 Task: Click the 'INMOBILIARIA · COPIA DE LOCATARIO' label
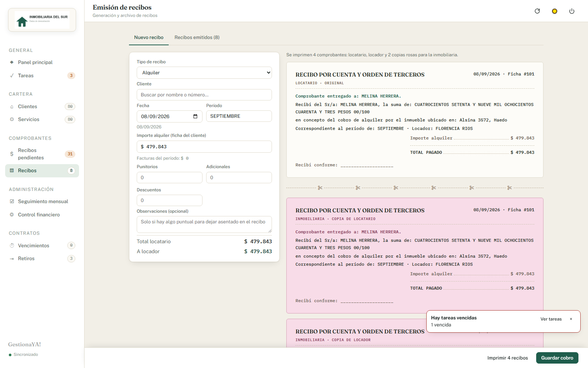336,219
